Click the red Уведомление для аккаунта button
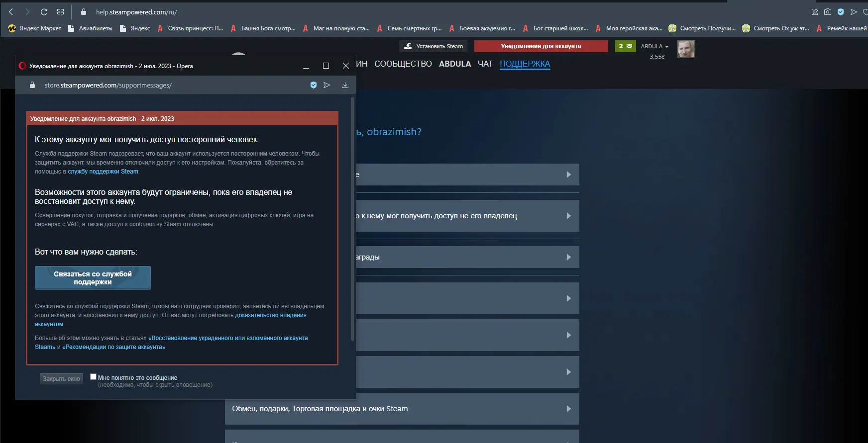868x443 pixels. (541, 46)
